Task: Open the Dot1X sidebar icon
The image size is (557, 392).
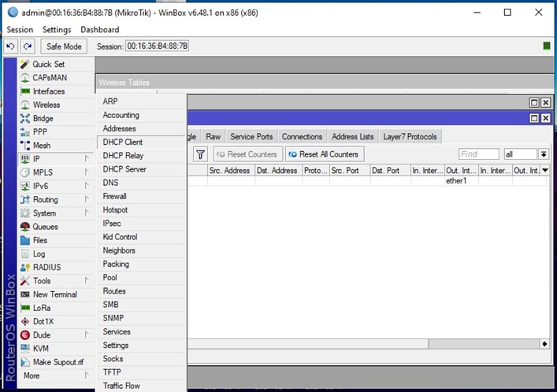Action: (25, 321)
